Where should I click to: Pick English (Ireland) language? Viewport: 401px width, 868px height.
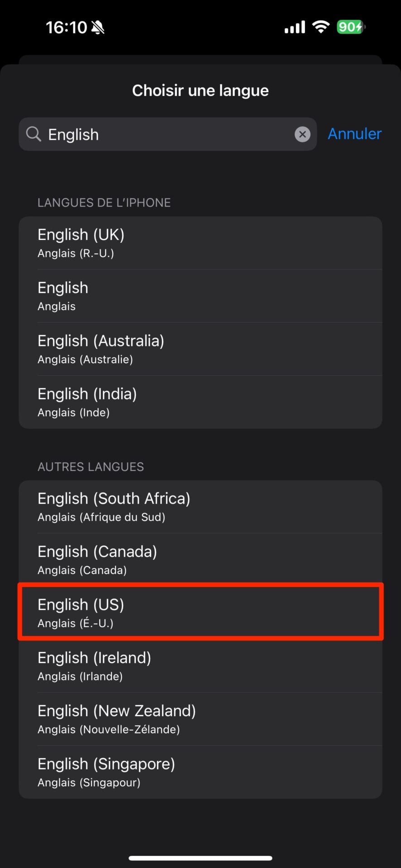200,666
